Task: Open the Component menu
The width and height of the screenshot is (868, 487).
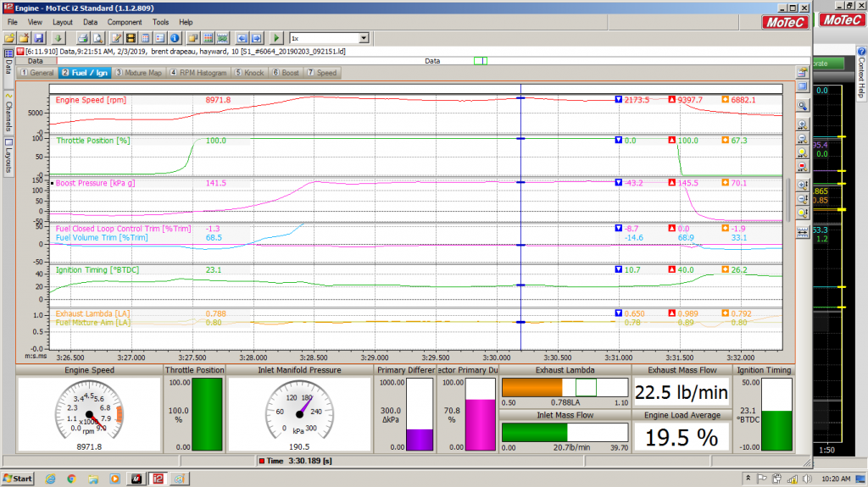Action: pos(124,21)
